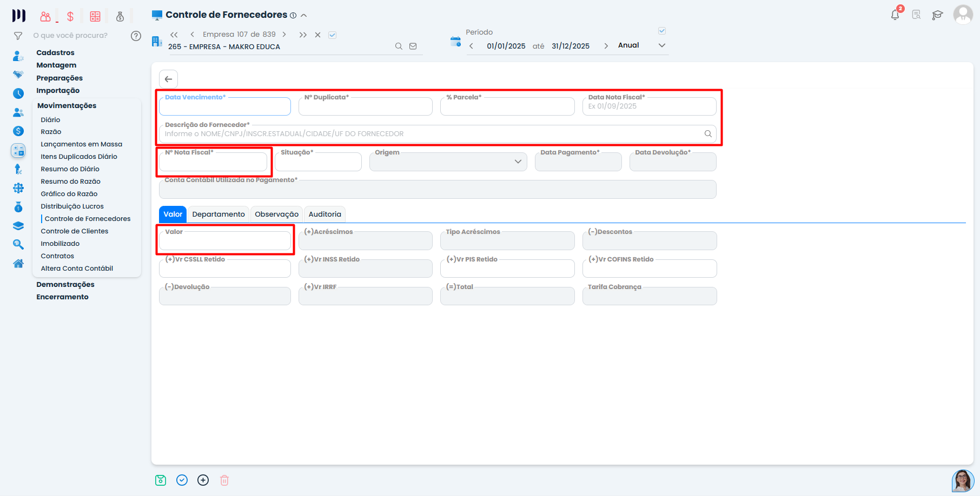Open the Auditoria tab

(325, 215)
